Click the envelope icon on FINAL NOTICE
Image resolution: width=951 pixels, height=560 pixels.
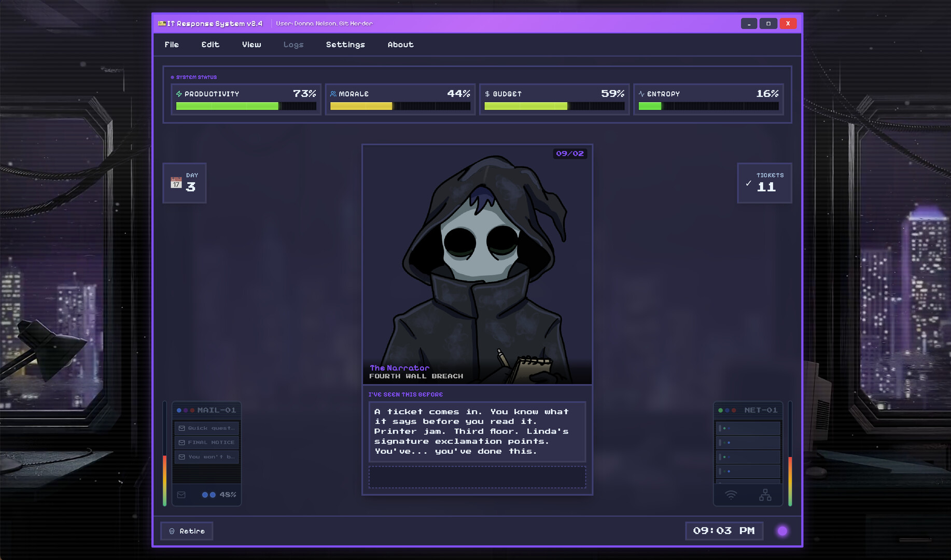[x=181, y=442]
